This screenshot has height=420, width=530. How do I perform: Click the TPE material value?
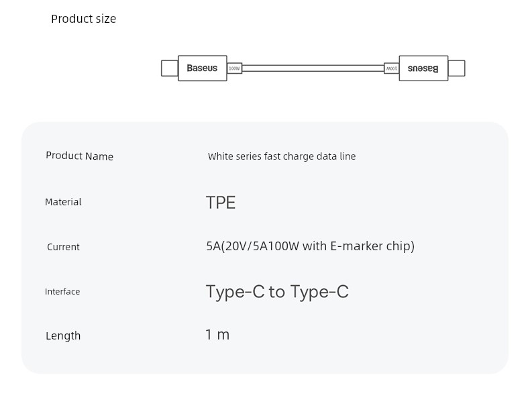pos(221,203)
